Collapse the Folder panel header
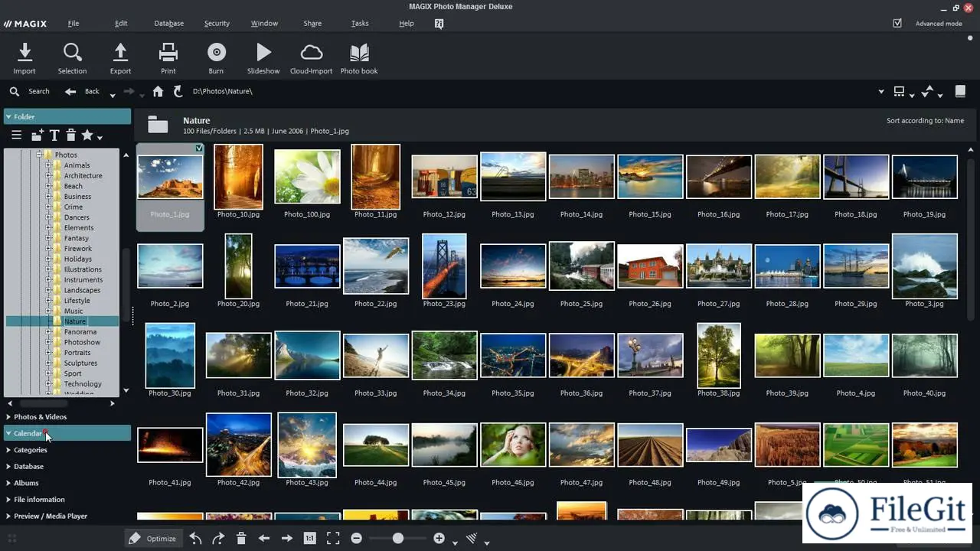 tap(67, 116)
